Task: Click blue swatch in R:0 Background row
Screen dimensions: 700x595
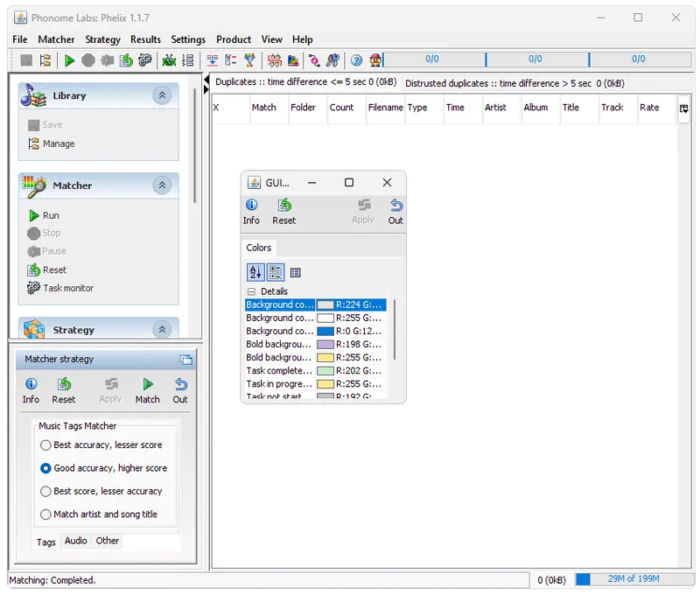Action: 325,332
